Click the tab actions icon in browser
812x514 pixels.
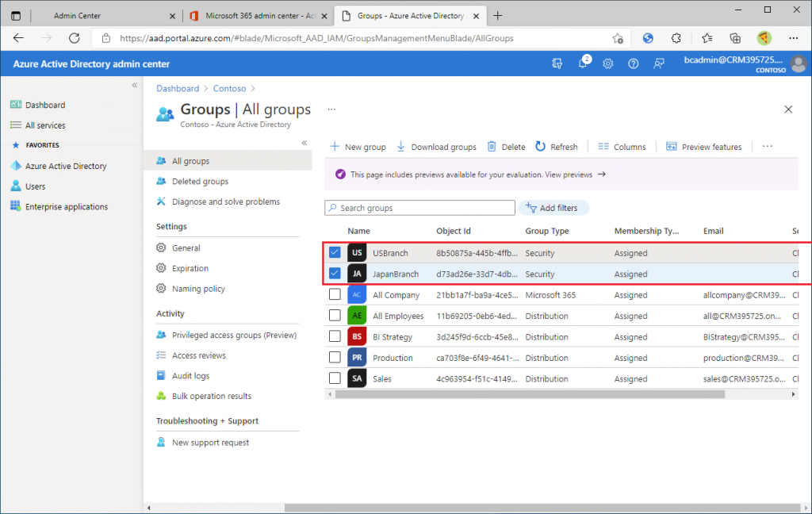click(16, 16)
